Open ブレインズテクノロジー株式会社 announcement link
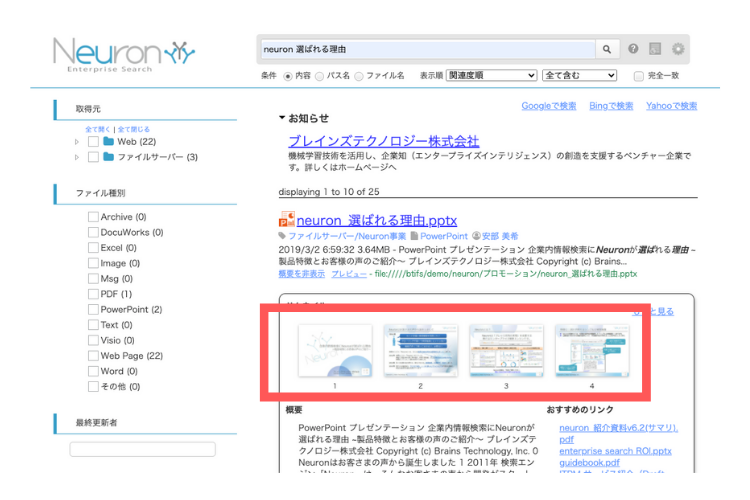Screen dimensions: 750x500 (384, 141)
